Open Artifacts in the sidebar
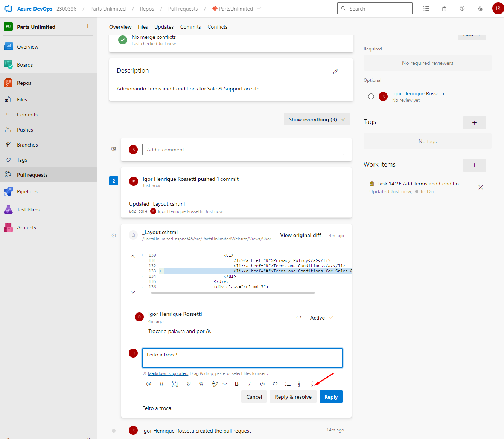Viewport: 504px width, 439px height. (x=48, y=228)
